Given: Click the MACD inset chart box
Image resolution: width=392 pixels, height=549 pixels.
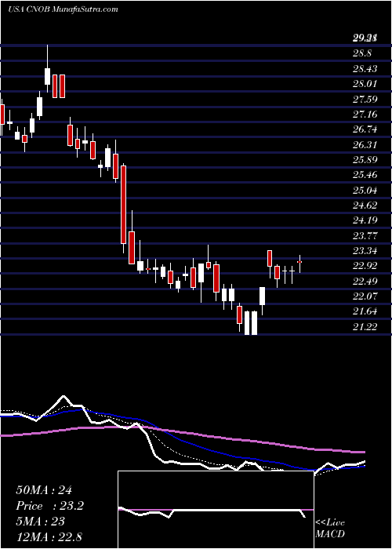Looking at the screenshot, I should pos(216,510).
